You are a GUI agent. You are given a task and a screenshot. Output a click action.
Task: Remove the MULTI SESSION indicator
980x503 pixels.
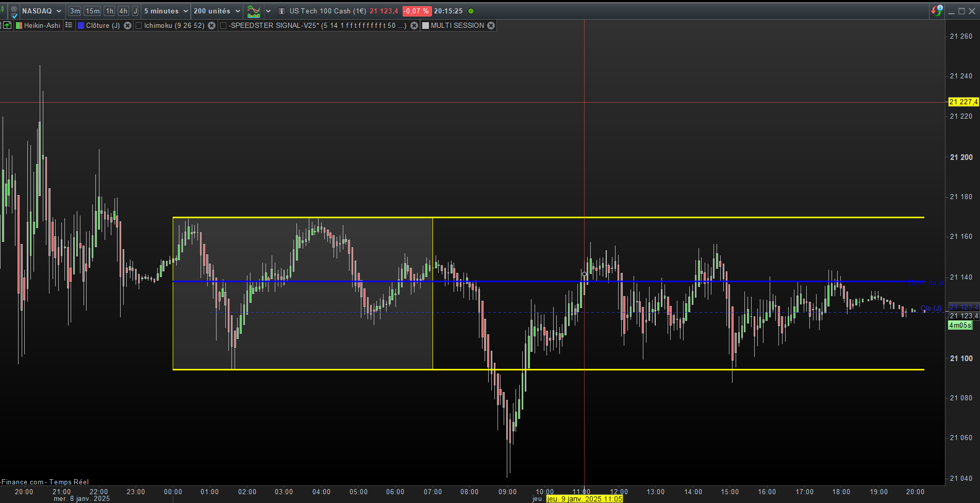491,25
